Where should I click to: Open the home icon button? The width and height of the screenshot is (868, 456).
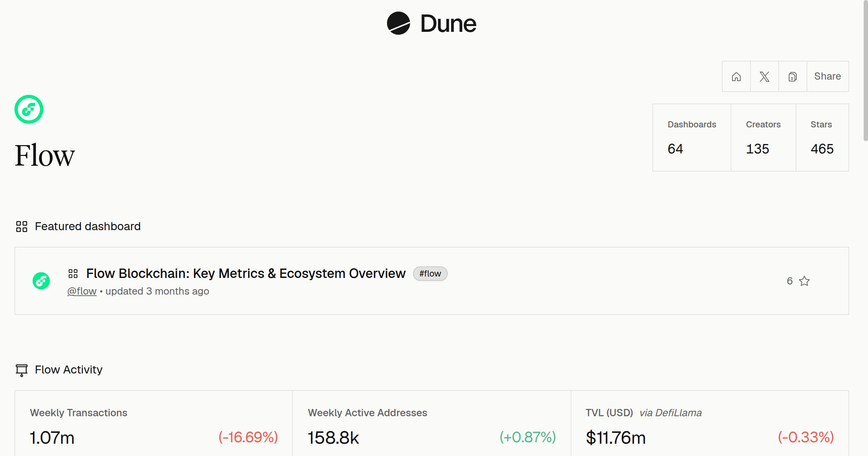point(736,76)
